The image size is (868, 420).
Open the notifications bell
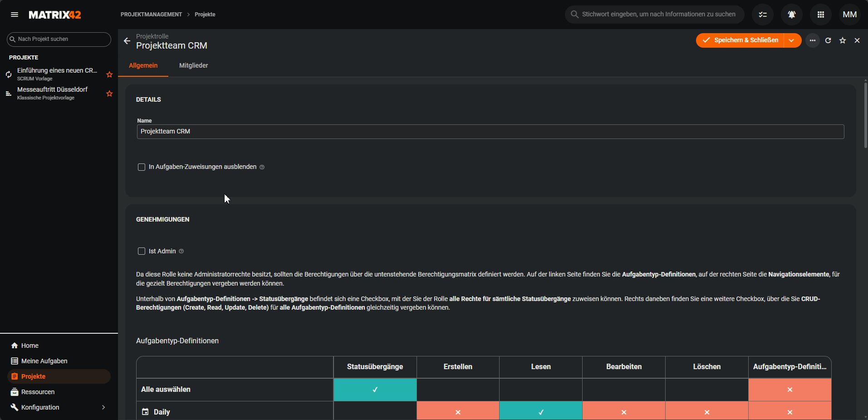pos(792,15)
